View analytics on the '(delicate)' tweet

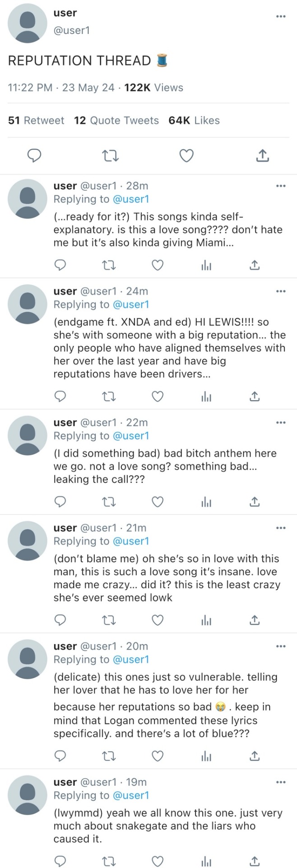(x=206, y=756)
